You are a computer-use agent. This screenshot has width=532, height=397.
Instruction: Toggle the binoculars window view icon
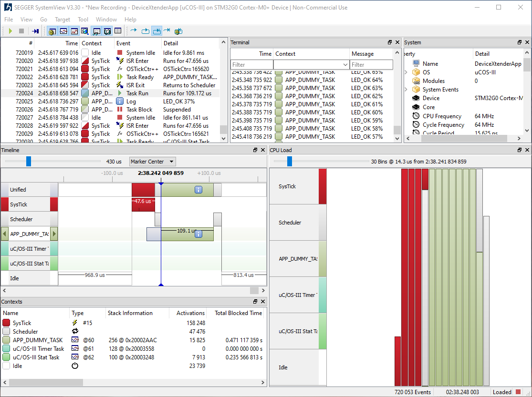click(x=96, y=31)
